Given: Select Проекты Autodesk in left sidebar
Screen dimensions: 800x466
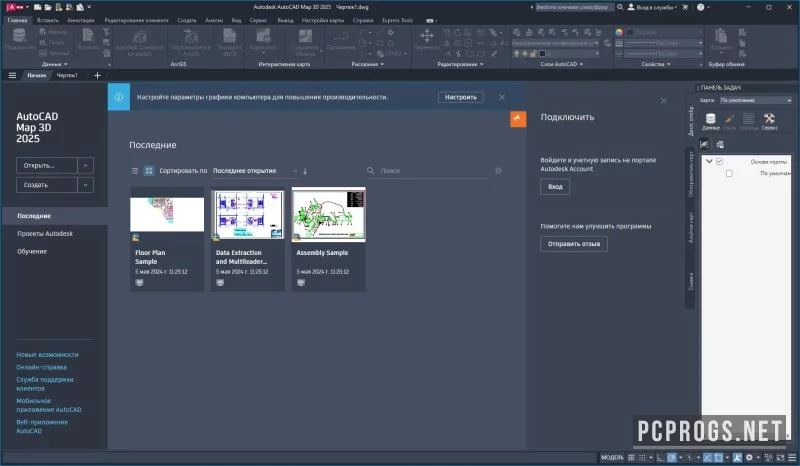Looking at the screenshot, I should [x=45, y=234].
